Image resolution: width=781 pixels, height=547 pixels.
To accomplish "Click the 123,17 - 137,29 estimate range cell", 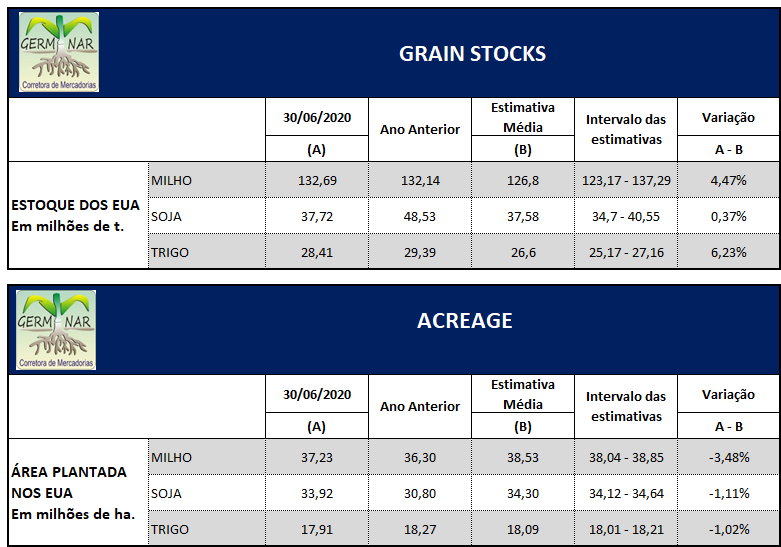I will (x=626, y=181).
